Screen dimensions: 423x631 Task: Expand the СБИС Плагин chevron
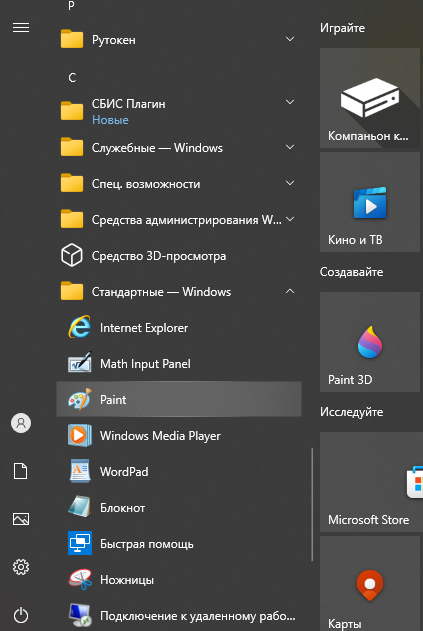[x=290, y=102]
